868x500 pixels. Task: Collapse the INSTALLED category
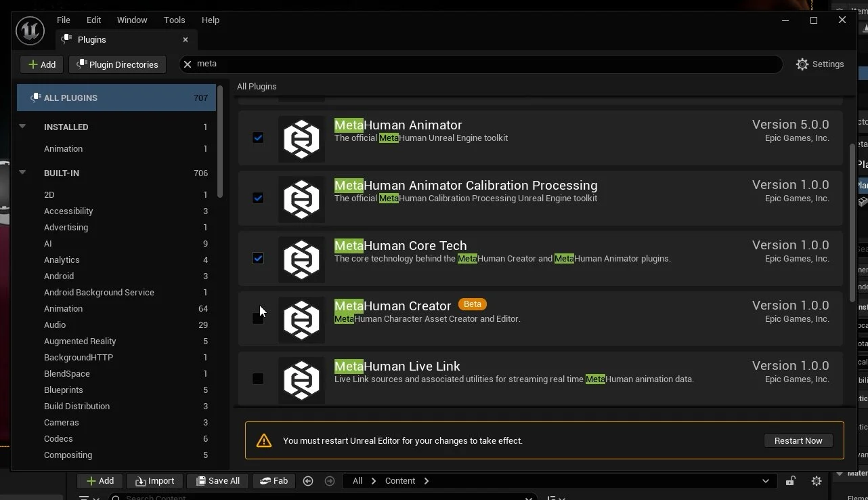point(22,126)
